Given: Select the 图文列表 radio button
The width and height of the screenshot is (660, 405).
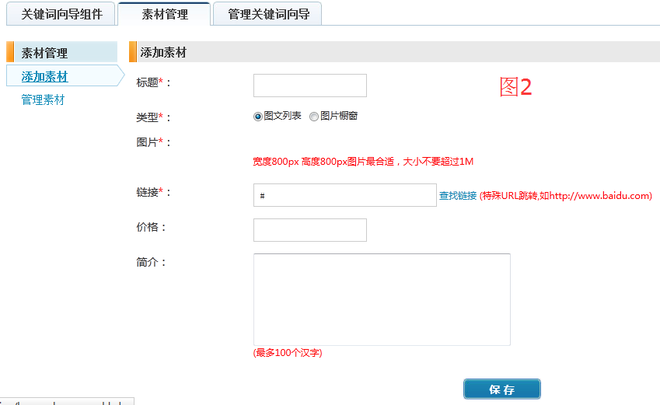Looking at the screenshot, I should pos(258,116).
